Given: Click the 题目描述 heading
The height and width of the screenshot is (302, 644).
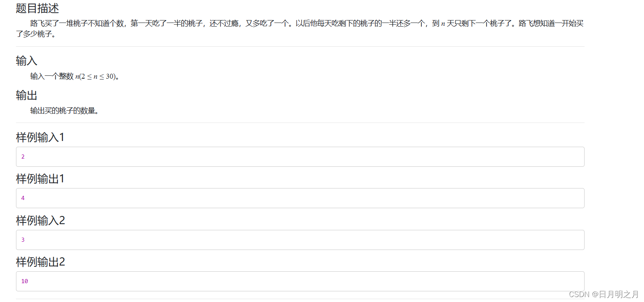Looking at the screenshot, I should 37,8.
